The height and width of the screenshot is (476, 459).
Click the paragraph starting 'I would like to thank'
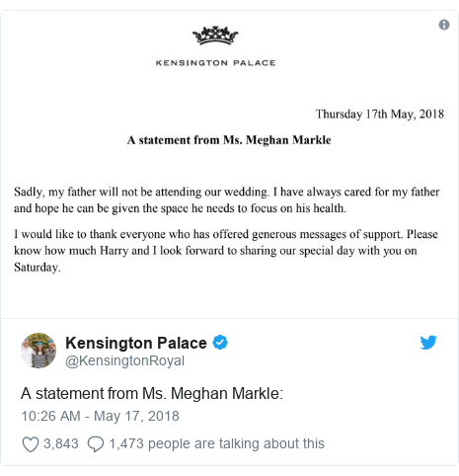tap(226, 251)
